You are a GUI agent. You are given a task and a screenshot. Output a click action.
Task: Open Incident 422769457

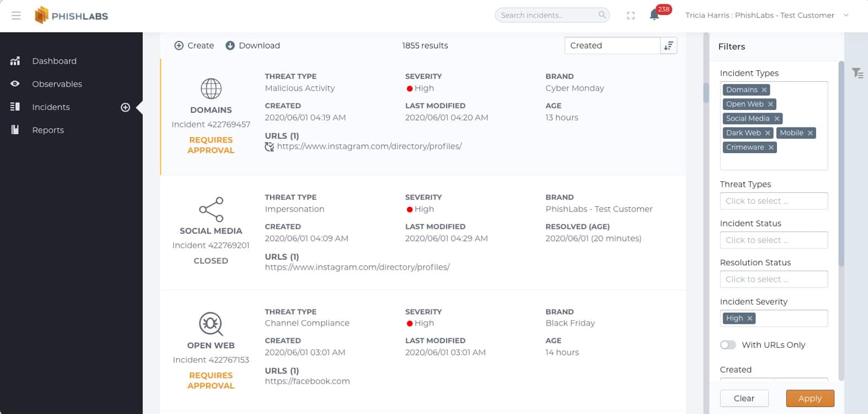(211, 124)
